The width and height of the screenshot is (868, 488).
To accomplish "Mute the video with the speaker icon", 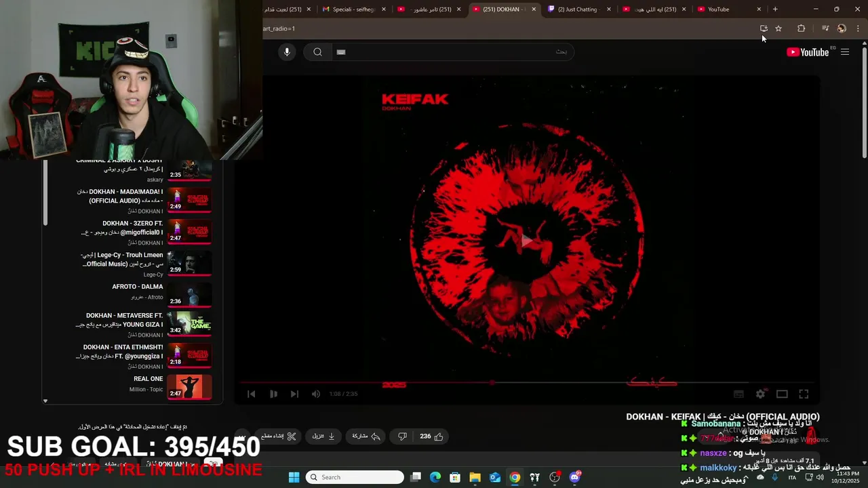I will coord(316,394).
